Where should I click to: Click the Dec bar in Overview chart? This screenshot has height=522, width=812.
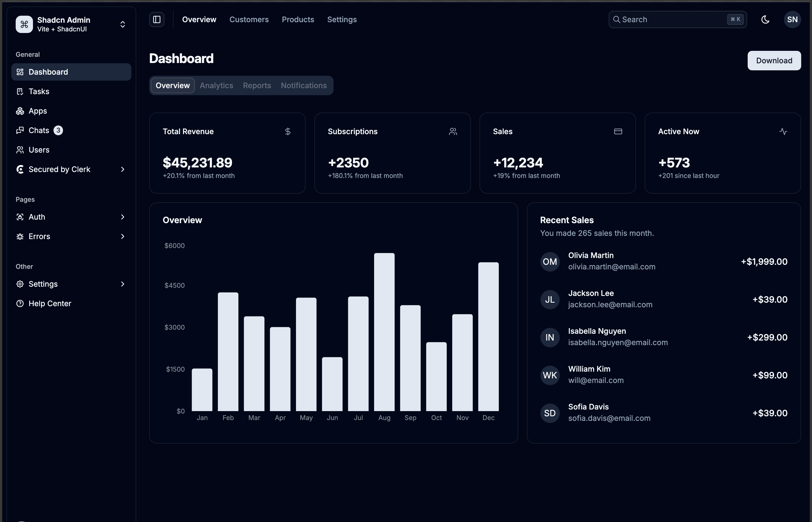pyautogui.click(x=488, y=336)
